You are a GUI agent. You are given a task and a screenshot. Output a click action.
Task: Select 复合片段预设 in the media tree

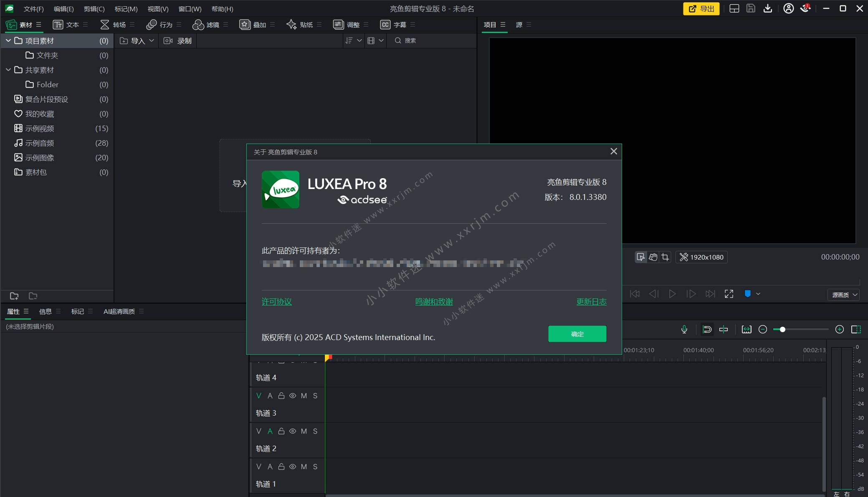tap(57, 99)
